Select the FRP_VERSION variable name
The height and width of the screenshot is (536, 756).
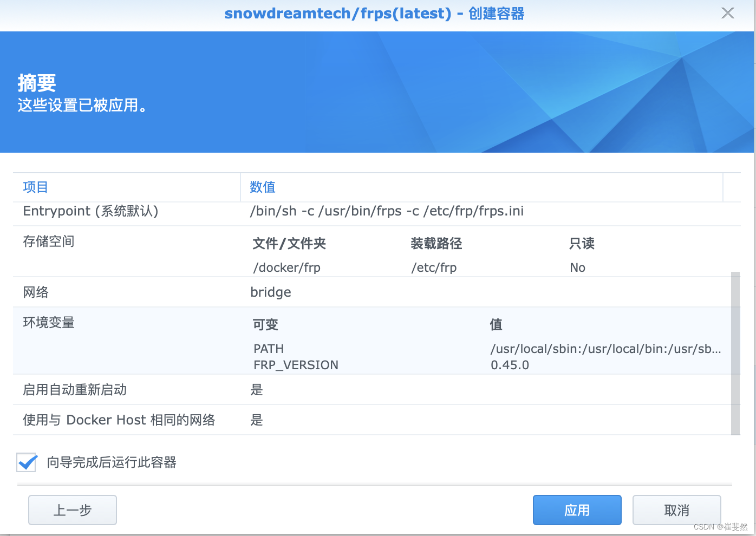[296, 365]
